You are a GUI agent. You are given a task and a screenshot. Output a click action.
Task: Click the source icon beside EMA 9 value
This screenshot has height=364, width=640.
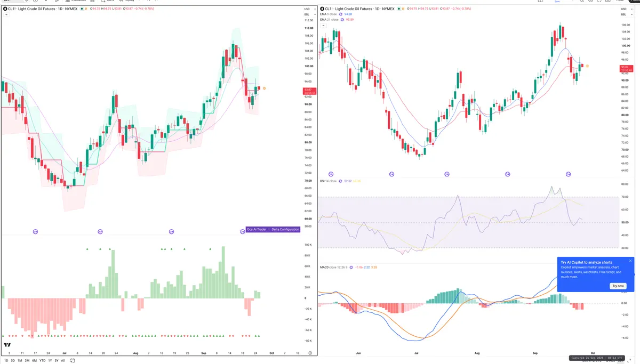pos(342,14)
